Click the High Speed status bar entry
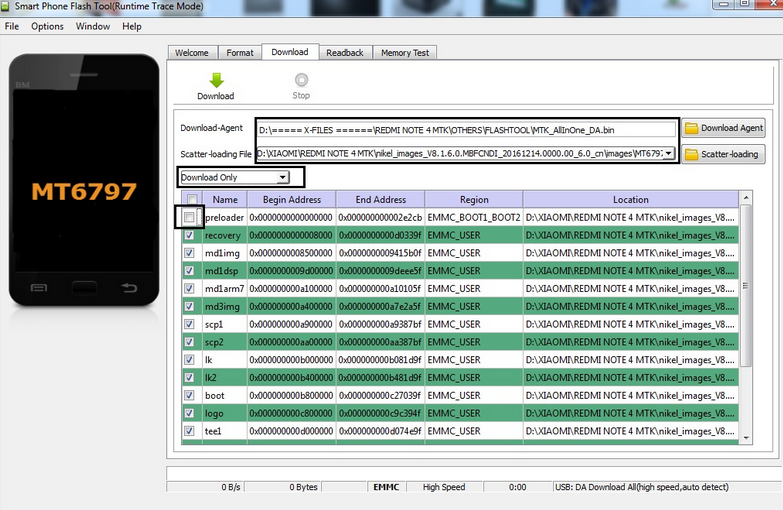783x510 pixels. 444,487
